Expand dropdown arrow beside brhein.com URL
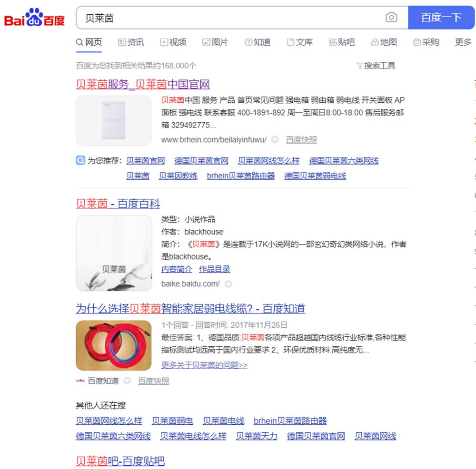The image size is (476, 469). tap(275, 139)
